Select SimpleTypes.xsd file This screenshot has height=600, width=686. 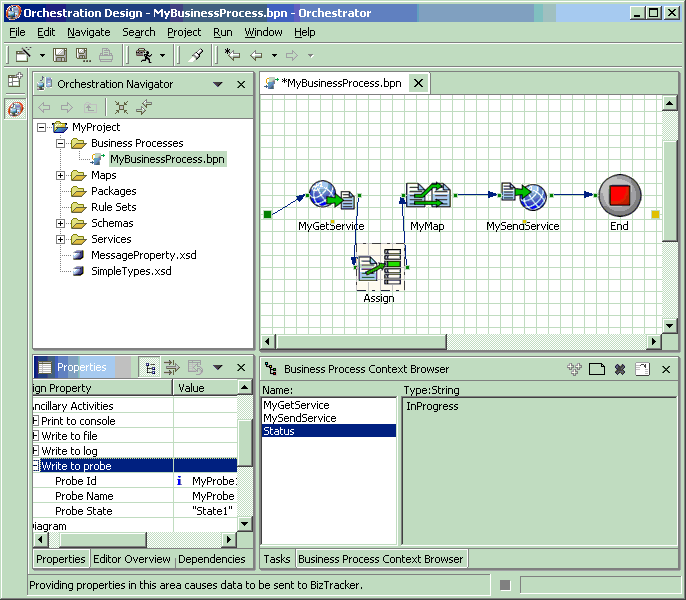(131, 271)
